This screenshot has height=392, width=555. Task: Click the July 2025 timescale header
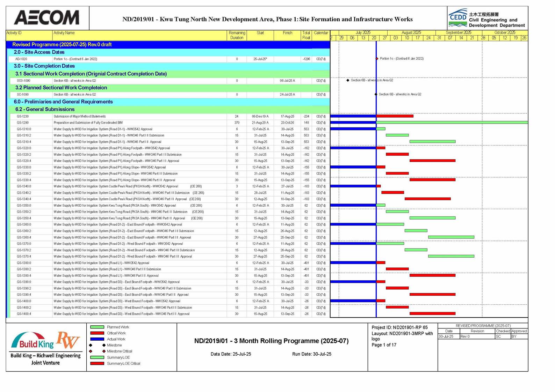(x=363, y=32)
